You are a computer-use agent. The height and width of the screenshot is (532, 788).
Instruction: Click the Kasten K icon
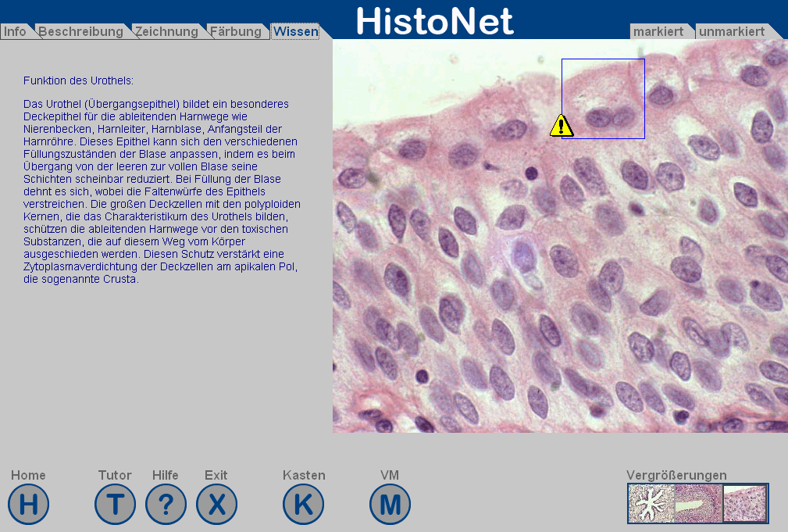coord(303,504)
